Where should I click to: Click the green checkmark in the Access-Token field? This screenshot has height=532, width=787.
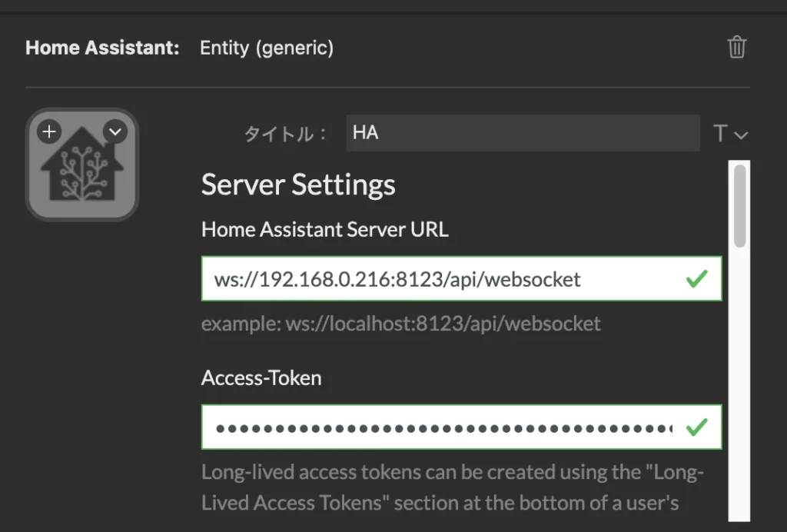point(696,427)
